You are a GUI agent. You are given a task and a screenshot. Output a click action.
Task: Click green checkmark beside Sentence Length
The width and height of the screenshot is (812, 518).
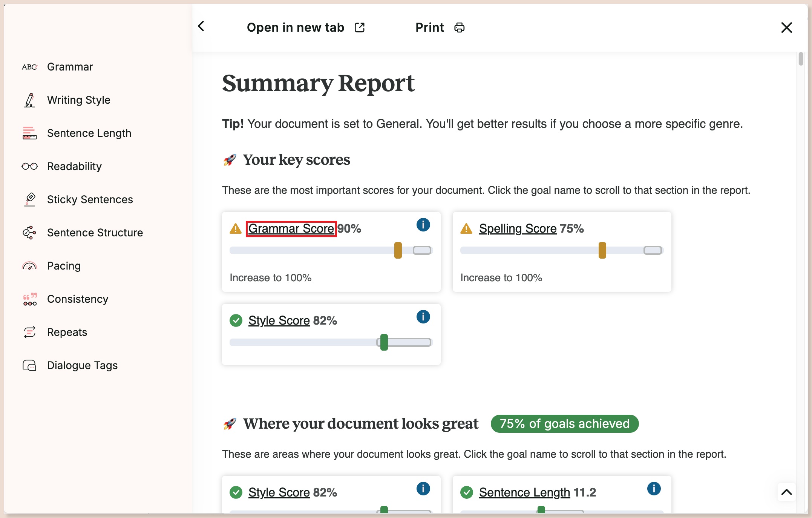[467, 492]
